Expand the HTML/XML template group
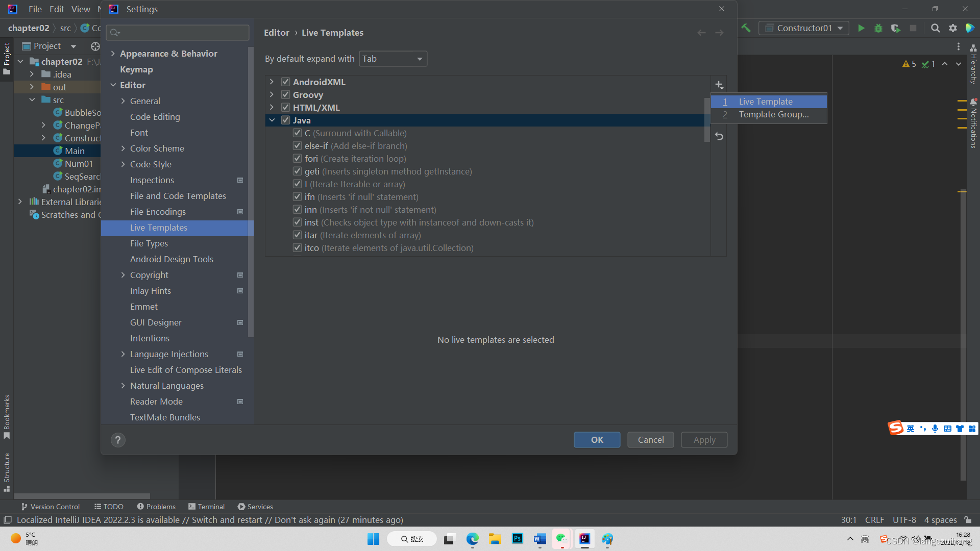The image size is (980, 551). click(x=272, y=108)
